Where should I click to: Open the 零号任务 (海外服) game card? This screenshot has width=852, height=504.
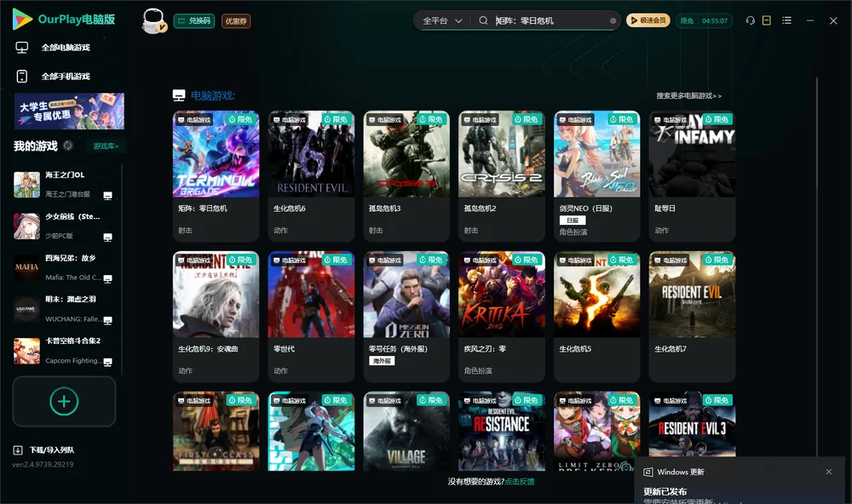click(x=406, y=317)
